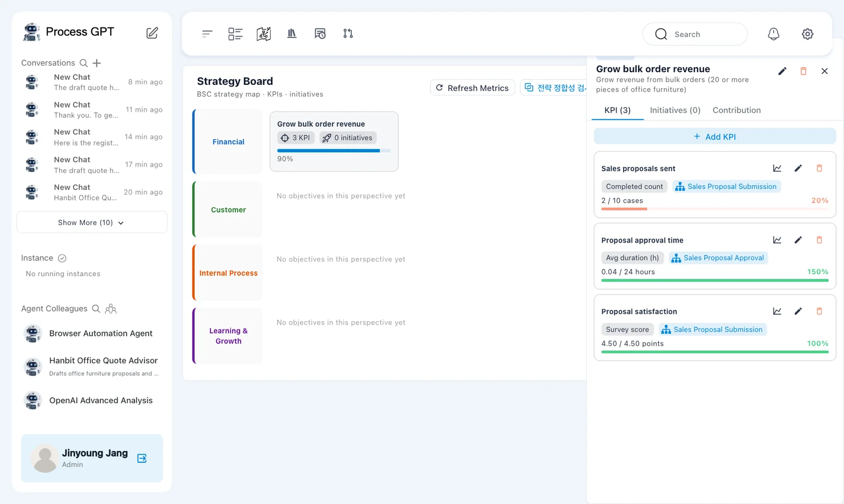Start a new chat via the compose icon
Screen dimensions: 844x504
click(152, 33)
